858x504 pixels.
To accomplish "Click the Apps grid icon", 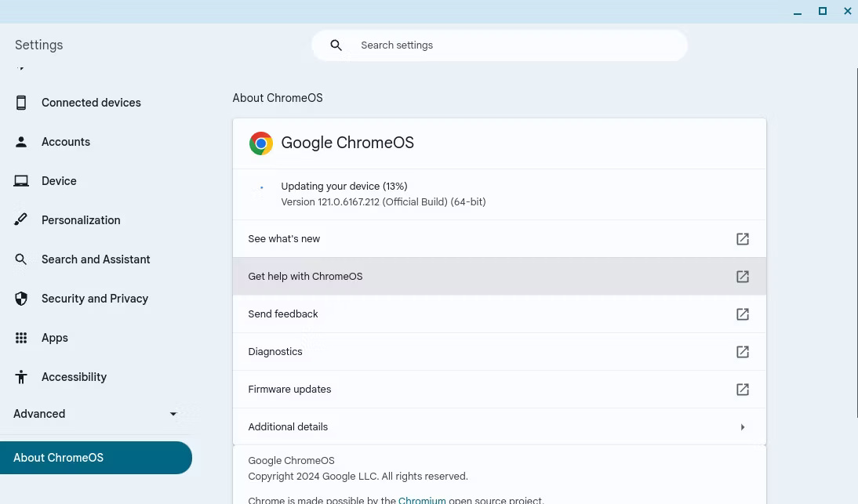I will (21, 337).
